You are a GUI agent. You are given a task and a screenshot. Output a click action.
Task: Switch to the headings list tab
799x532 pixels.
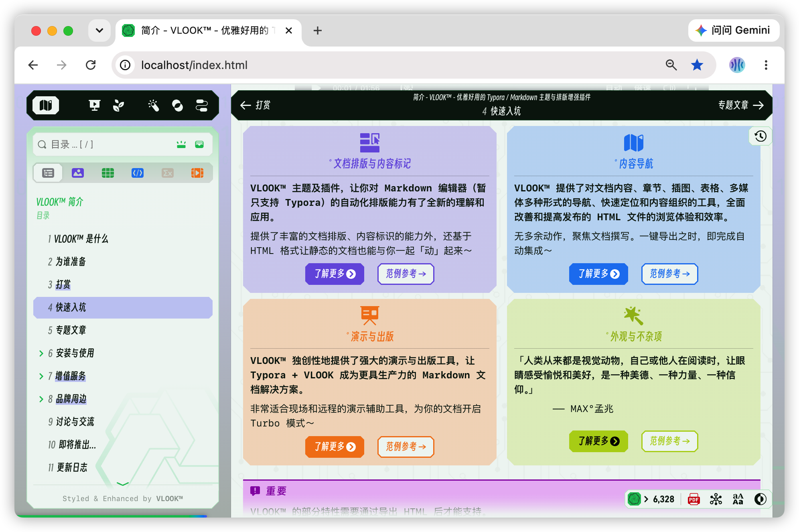48,173
